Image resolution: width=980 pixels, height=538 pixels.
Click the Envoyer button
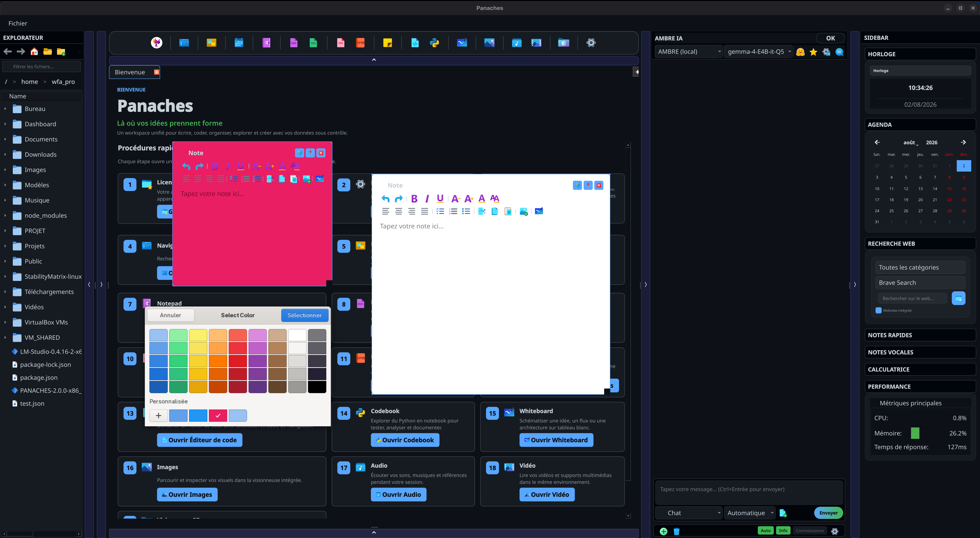click(x=828, y=513)
